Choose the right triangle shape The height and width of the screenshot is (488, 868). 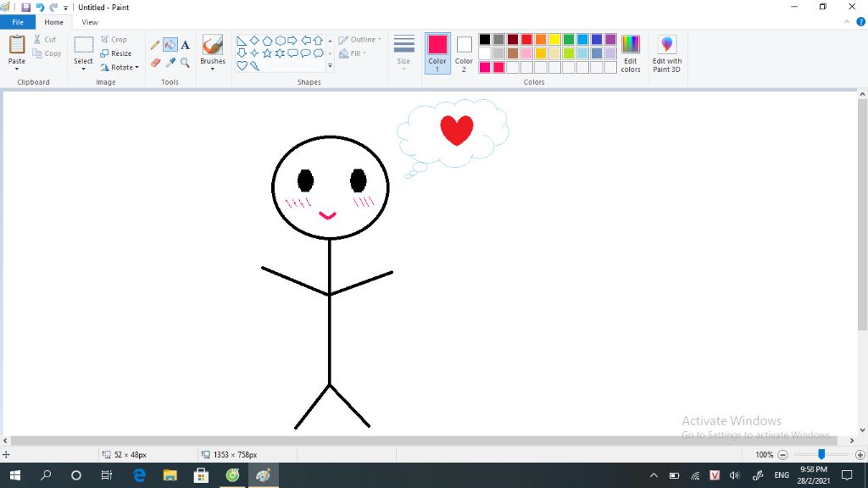click(242, 41)
